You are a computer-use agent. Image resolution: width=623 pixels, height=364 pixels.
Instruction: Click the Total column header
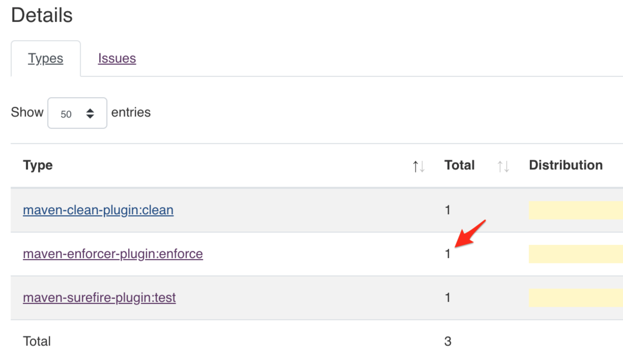(459, 165)
